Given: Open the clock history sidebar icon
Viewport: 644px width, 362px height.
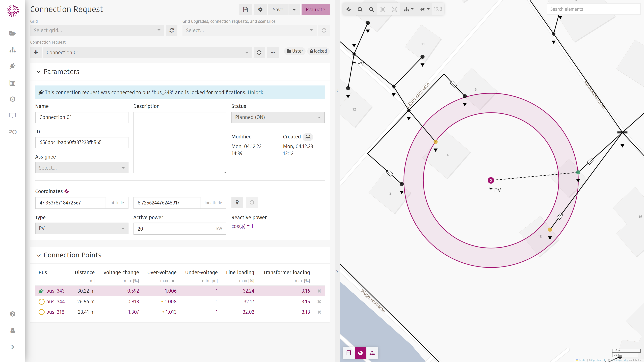Looking at the screenshot, I should click(13, 99).
